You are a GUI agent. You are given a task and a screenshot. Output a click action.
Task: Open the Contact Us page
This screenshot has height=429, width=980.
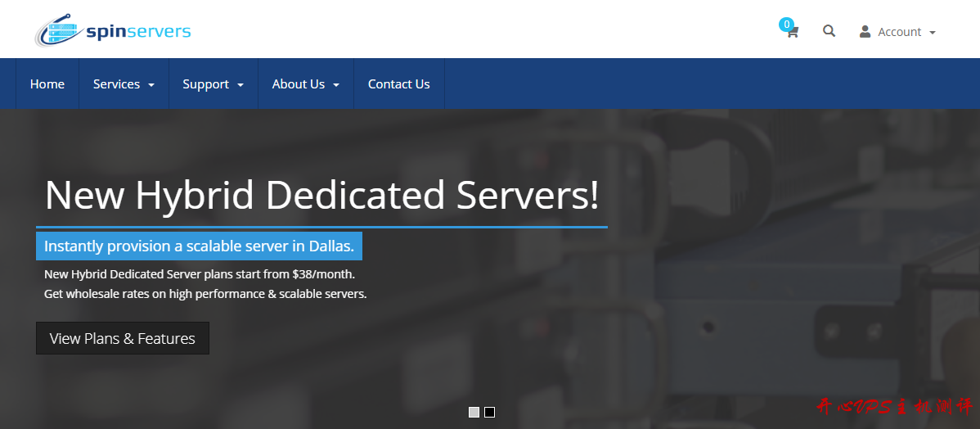(398, 84)
